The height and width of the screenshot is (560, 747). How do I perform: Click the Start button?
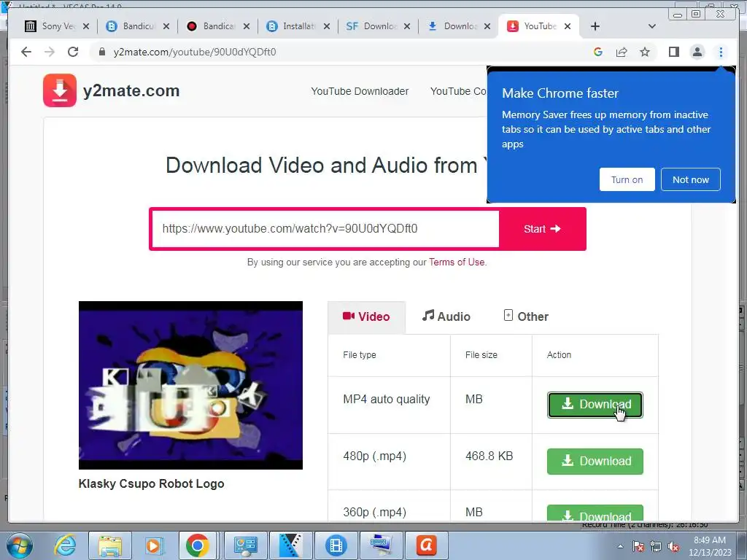pyautogui.click(x=542, y=228)
